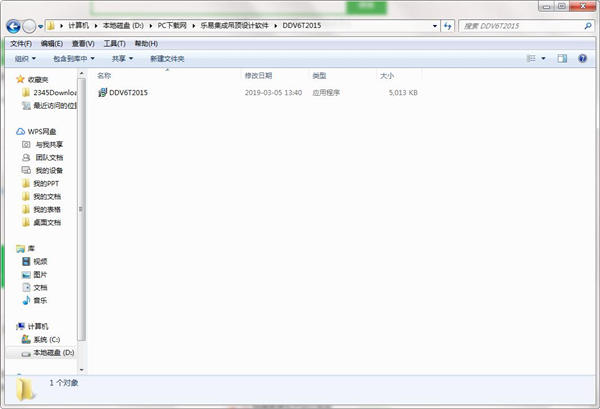Sort by 大小 column header
Image resolution: width=600 pixels, height=409 pixels.
[399, 76]
